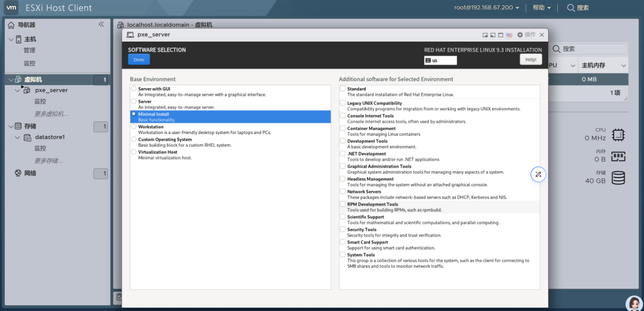Enable Security Tools add-on

[x=343, y=229]
